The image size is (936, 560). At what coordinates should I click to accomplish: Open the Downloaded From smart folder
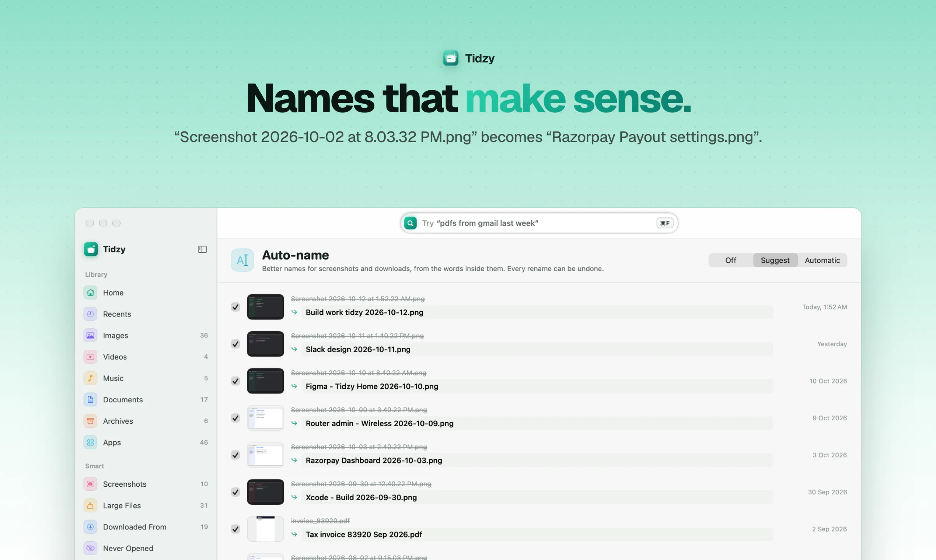click(x=146, y=527)
